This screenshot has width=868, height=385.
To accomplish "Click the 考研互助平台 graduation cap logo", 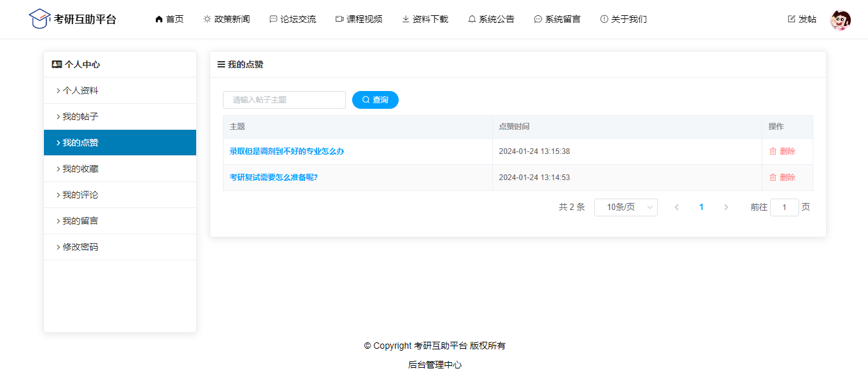I will coord(39,19).
